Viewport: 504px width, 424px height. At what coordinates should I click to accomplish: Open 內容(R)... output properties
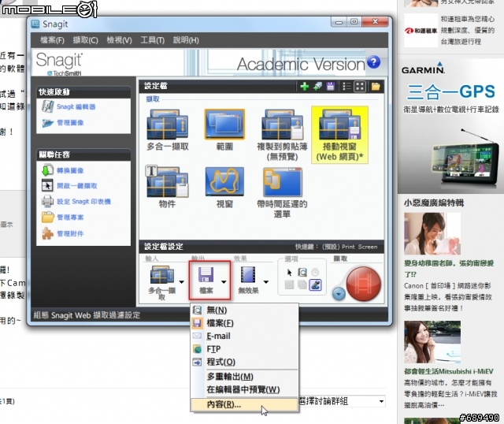click(x=244, y=404)
